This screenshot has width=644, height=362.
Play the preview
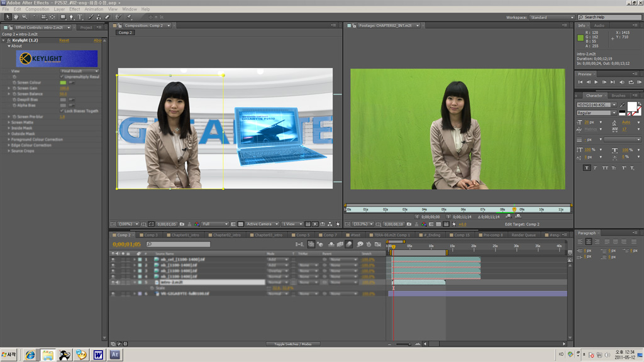[x=596, y=82]
